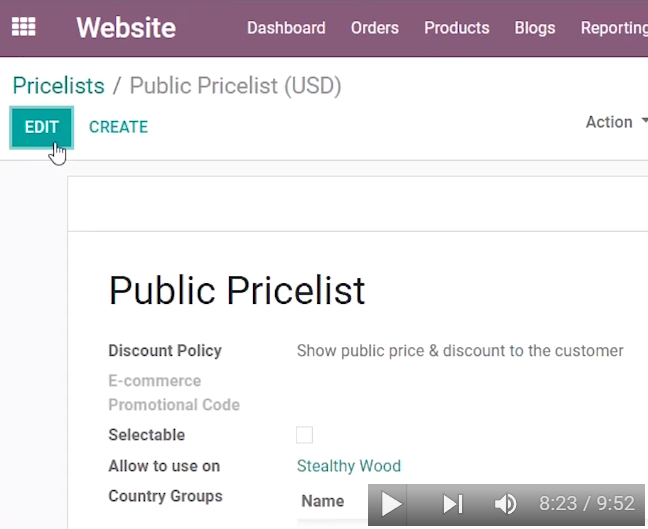Click the Discount Policy value text
Screen dimensions: 648x529
coord(460,350)
